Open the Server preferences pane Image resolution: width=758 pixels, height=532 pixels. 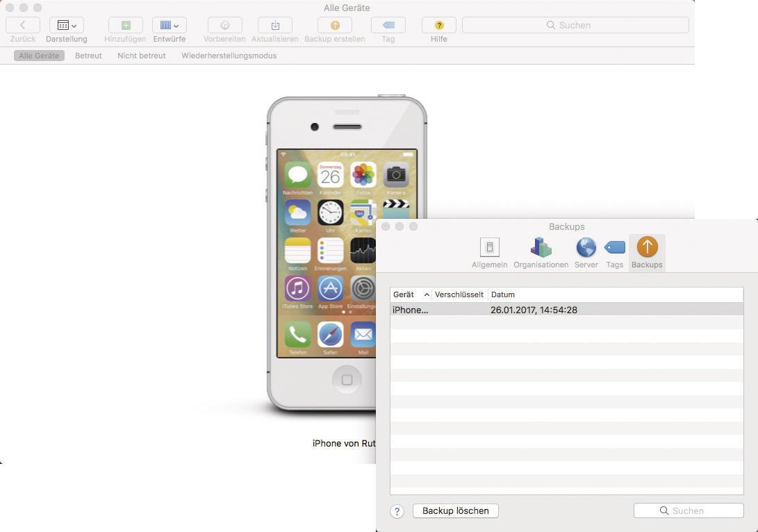click(586, 253)
